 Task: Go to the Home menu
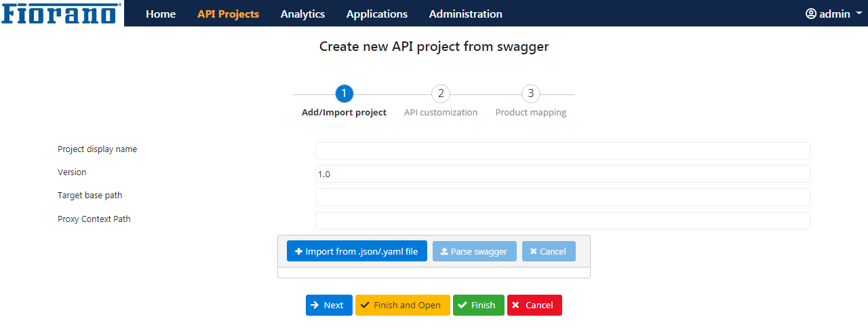coord(161,14)
